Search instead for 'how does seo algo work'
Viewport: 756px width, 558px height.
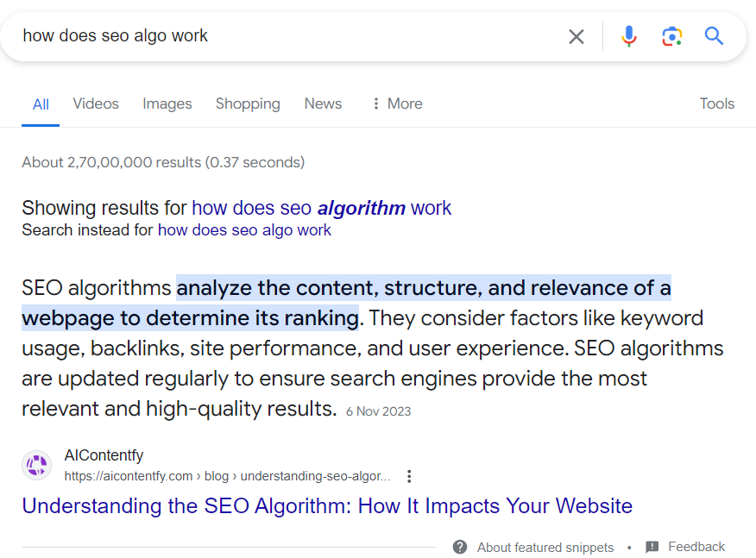point(244,229)
